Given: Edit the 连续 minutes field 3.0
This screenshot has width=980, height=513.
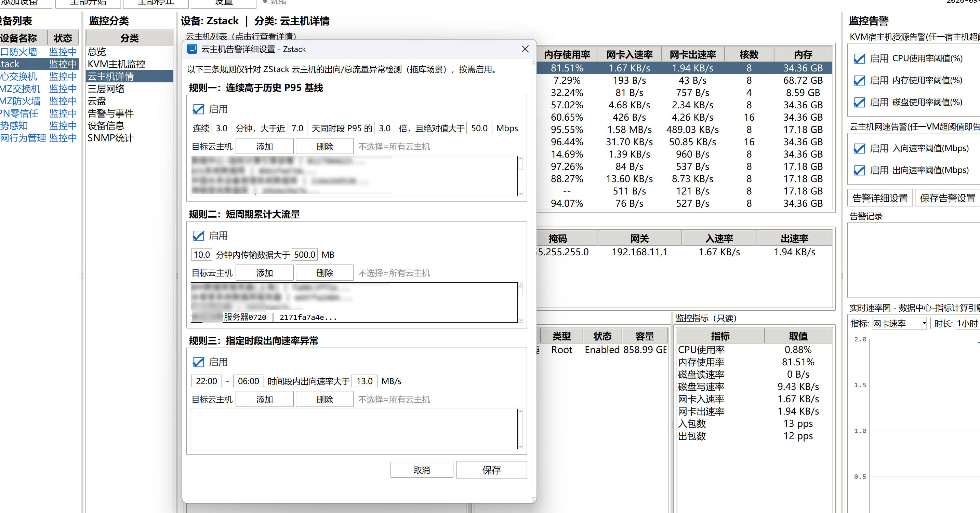Looking at the screenshot, I should [222, 128].
